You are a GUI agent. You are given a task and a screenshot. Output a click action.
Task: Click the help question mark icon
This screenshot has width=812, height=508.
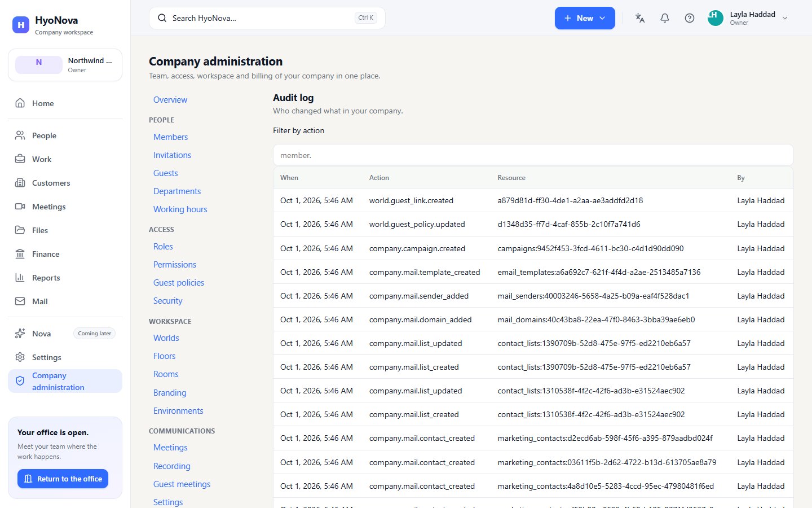tap(690, 18)
